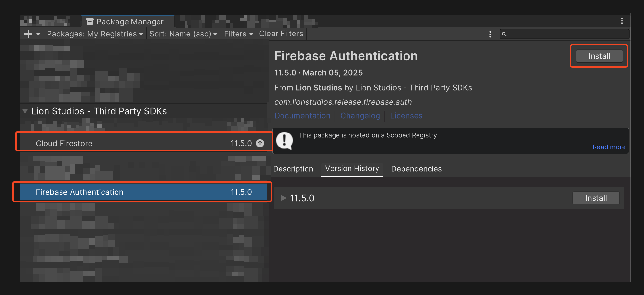Click the Clear Filters button
The height and width of the screenshot is (295, 644).
point(281,34)
